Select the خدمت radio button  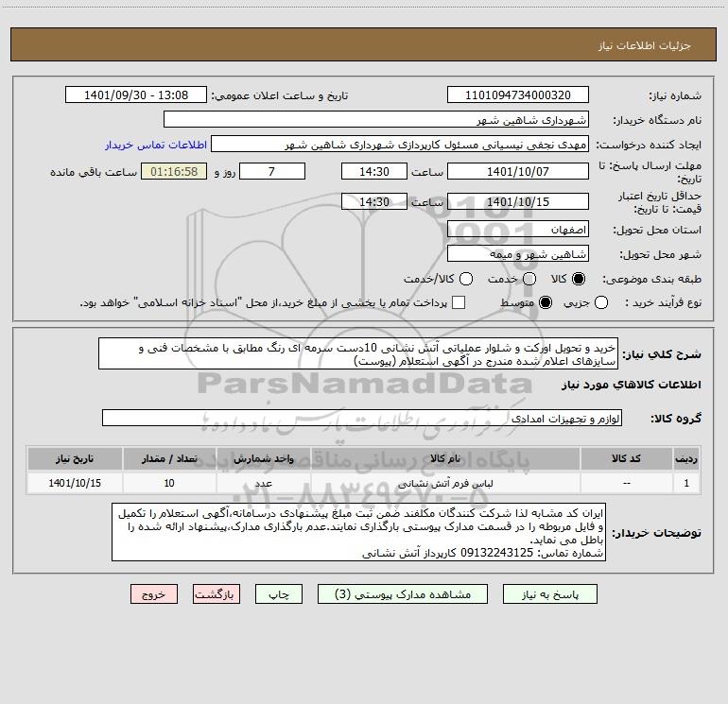tap(529, 279)
